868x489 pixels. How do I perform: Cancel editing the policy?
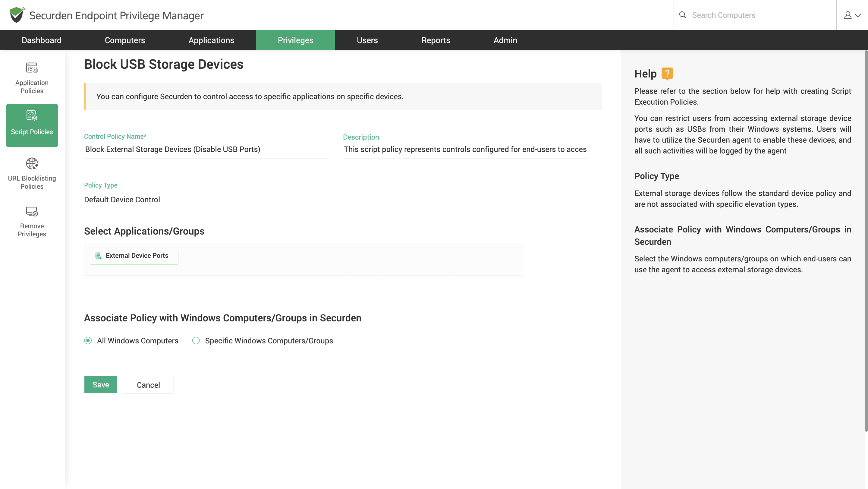pyautogui.click(x=148, y=384)
